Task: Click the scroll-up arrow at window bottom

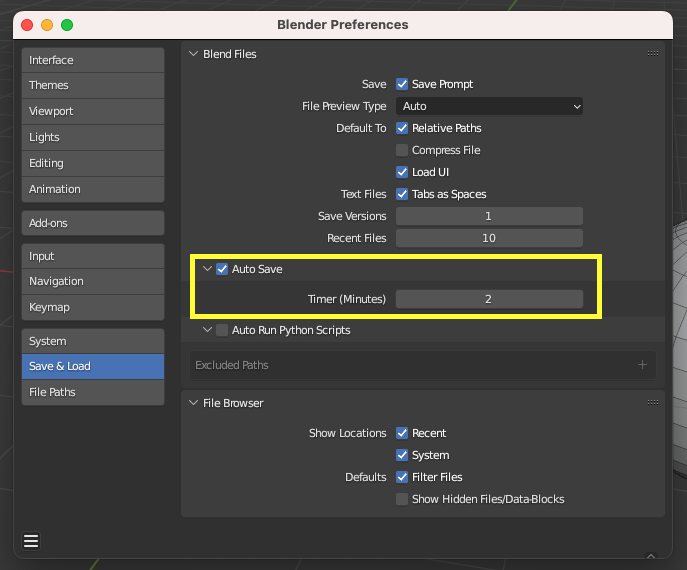Action: (651, 556)
